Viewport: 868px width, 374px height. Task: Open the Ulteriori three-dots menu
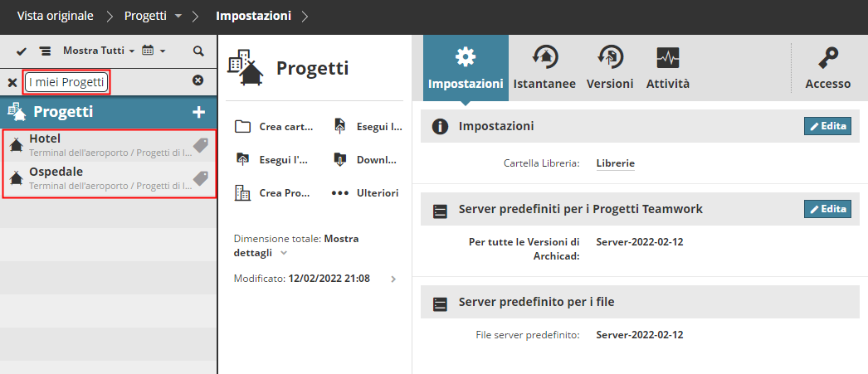339,192
